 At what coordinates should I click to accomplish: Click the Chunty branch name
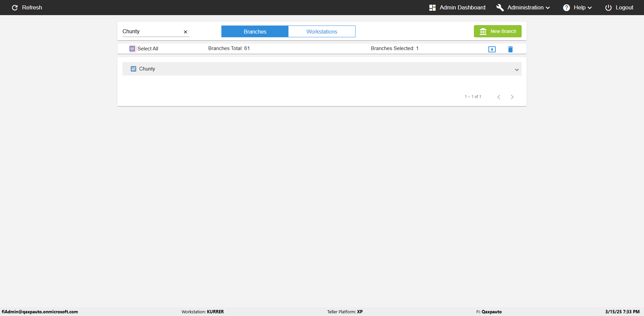point(147,69)
